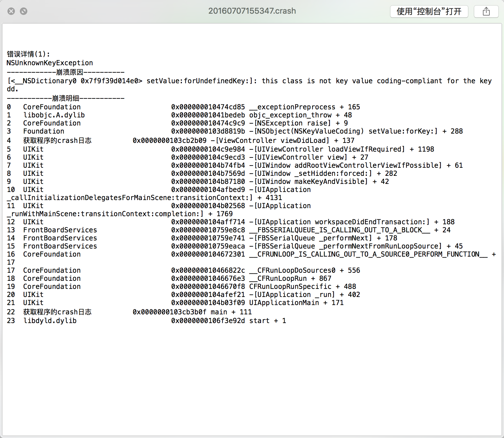Click the -[UIApplication _run] + 402 entry
The height and width of the screenshot is (438, 504).
[305, 294]
